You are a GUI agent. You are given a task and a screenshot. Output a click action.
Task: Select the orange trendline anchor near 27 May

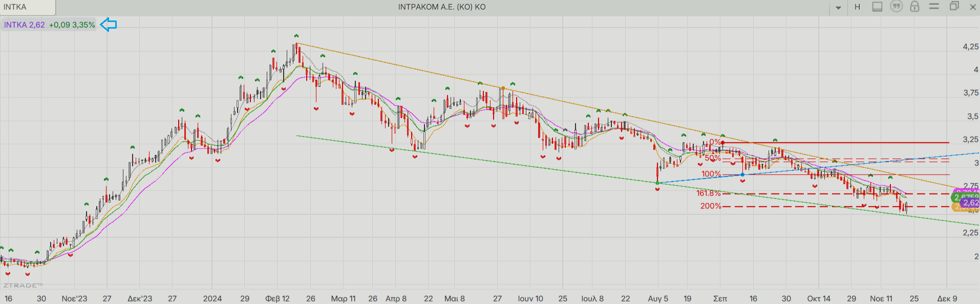(x=503, y=89)
